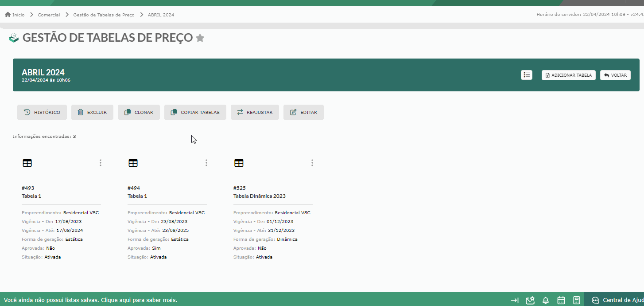Open calendar icon in bottom bar

(x=561, y=300)
